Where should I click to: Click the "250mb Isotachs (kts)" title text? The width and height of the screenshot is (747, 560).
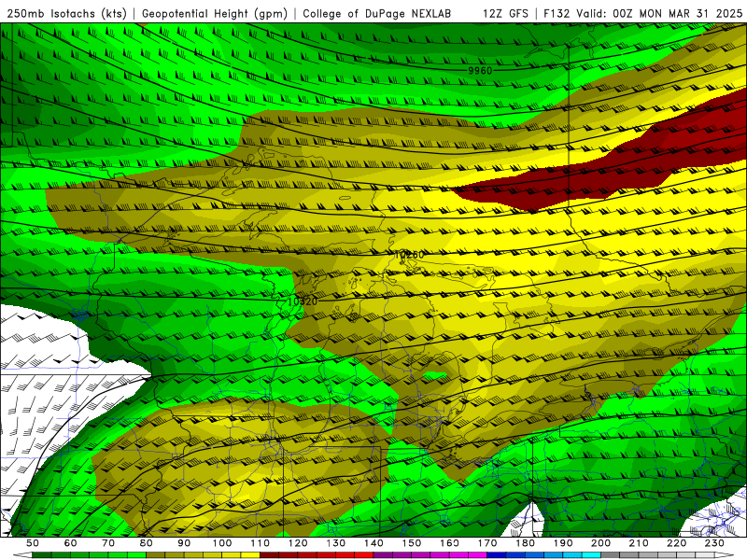pyautogui.click(x=66, y=14)
